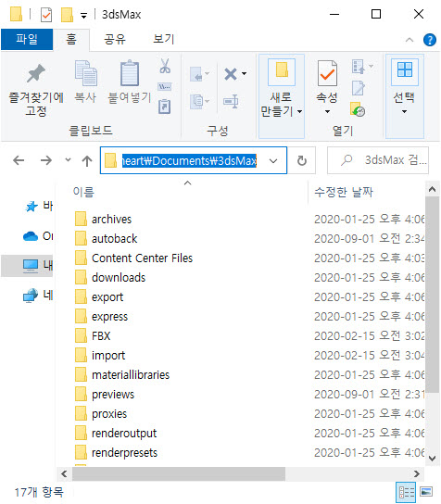Image resolution: width=441 pixels, height=504 pixels.
Task: Click the Properties (속성) checkmark icon
Action: (327, 73)
